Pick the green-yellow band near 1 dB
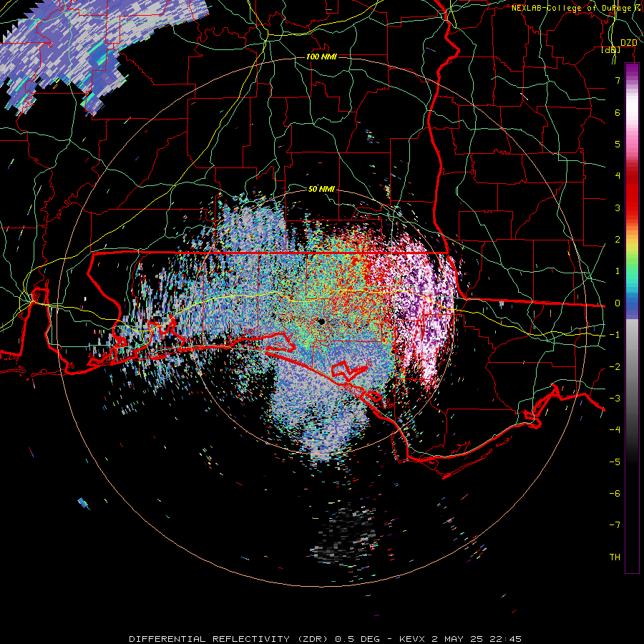The width and height of the screenshot is (644, 644). [x=632, y=257]
